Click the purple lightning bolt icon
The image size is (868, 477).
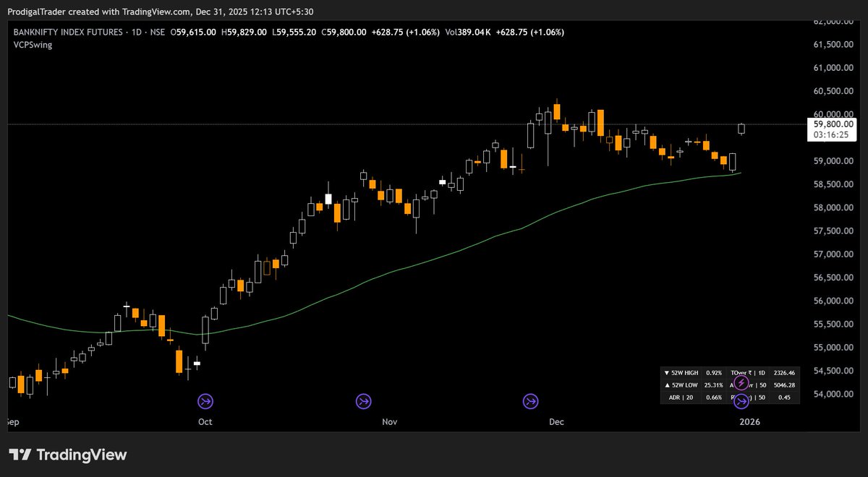coord(741,382)
